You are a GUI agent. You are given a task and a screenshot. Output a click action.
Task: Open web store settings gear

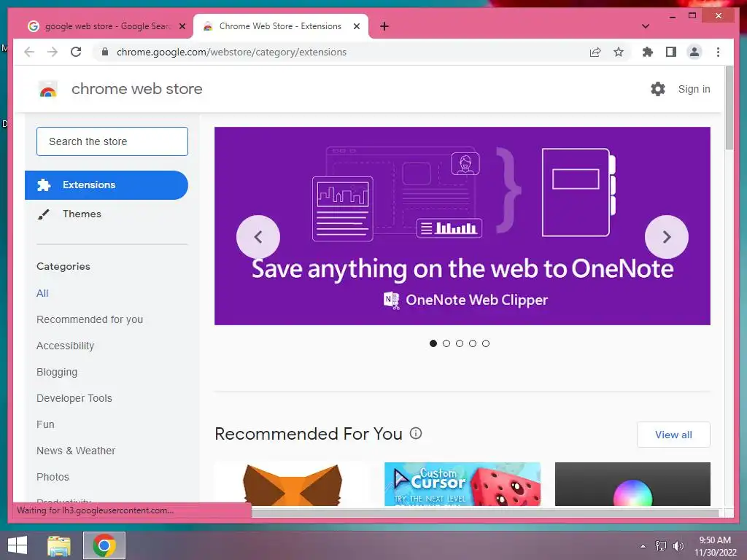[x=658, y=89]
